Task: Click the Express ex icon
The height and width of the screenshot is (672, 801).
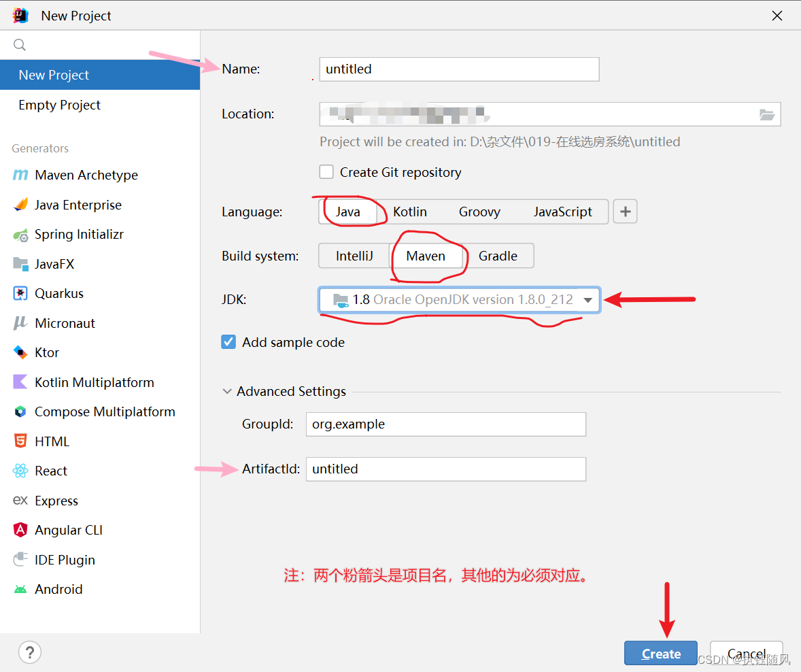Action: [20, 501]
